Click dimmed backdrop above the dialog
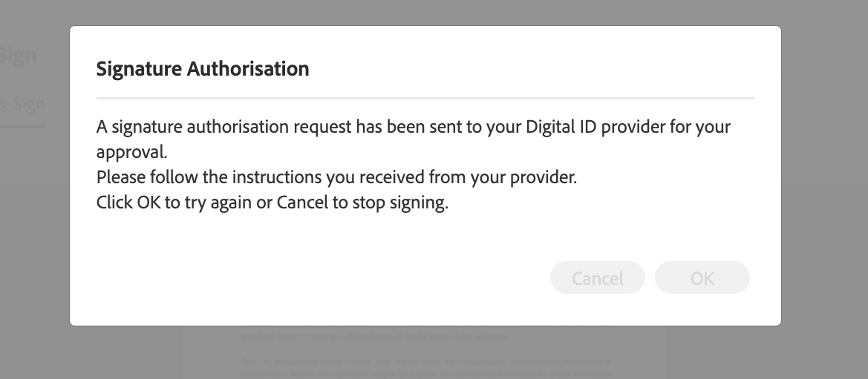This screenshot has width=868, height=379. click(425, 12)
